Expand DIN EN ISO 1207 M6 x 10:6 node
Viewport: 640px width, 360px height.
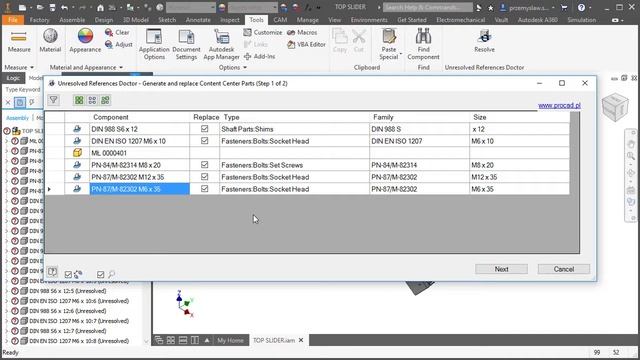tap(6, 301)
